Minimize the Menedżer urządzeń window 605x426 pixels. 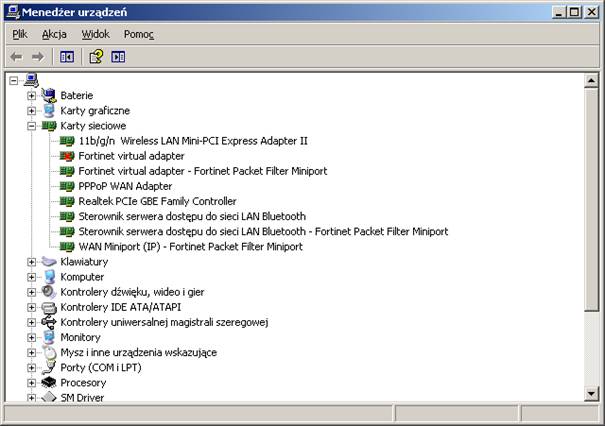559,12
